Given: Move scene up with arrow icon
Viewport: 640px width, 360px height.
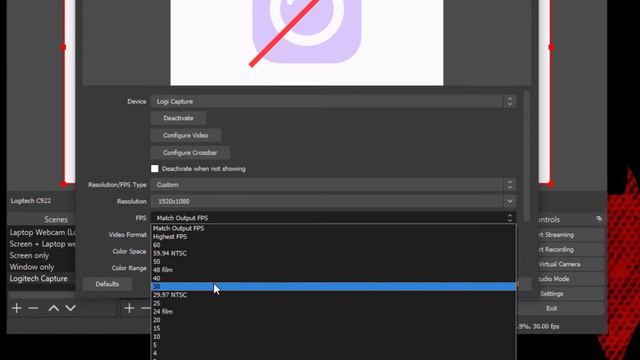Looking at the screenshot, I should point(53,308).
